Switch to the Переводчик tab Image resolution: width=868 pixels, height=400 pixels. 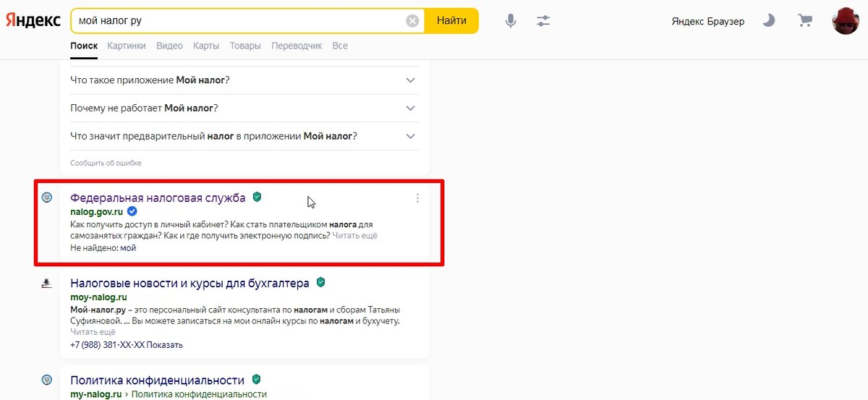tap(297, 46)
